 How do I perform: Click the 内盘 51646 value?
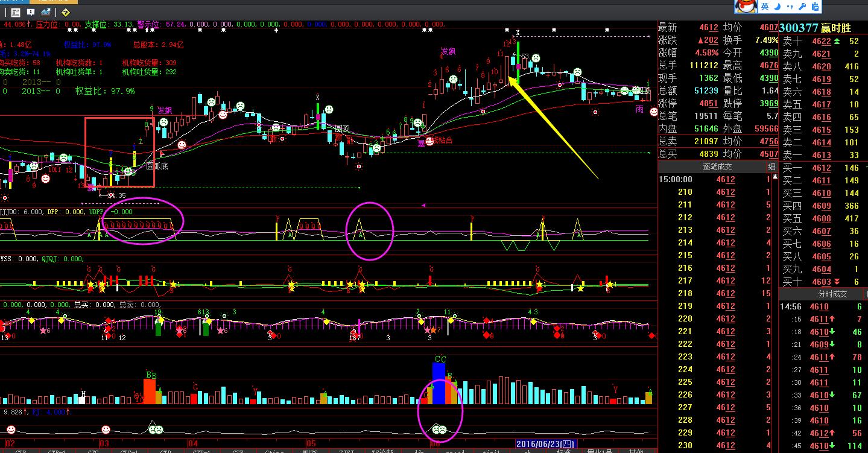[706, 129]
